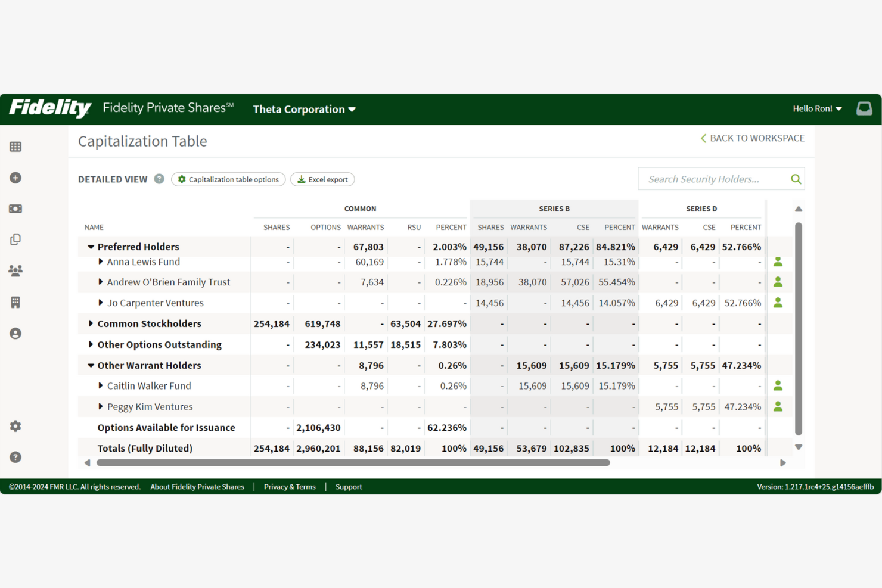This screenshot has width=882, height=588.
Task: Expand the Common Stockholders row
Action: click(90, 323)
